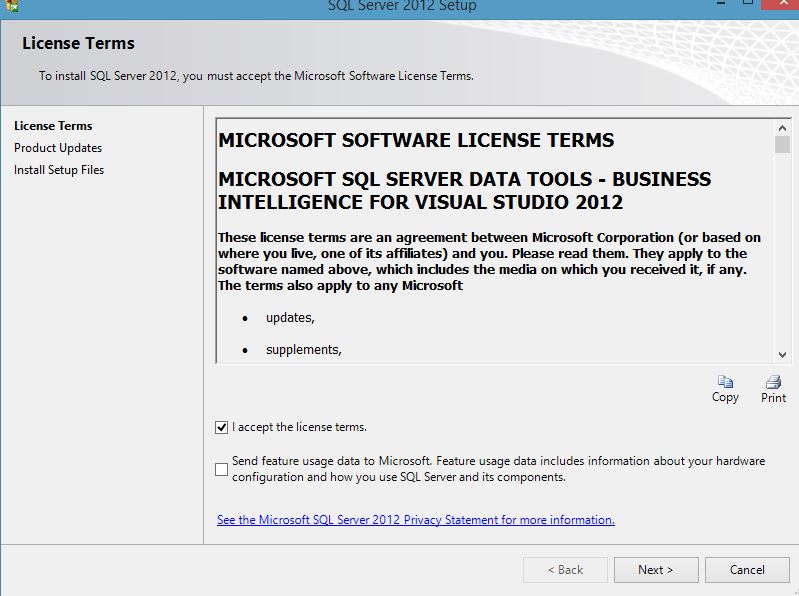799x596 pixels.
Task: Click the license scrollbar's up arrow
Action: (782, 128)
